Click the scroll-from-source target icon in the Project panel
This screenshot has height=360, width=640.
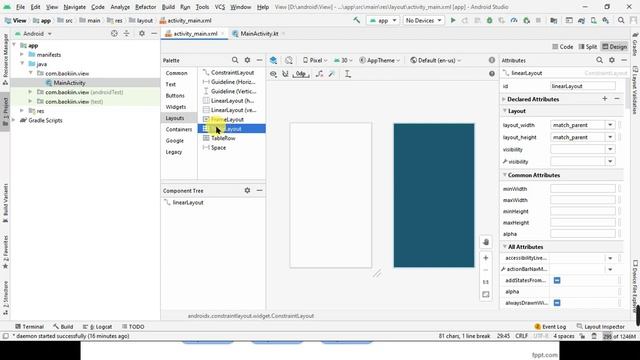click(x=114, y=33)
